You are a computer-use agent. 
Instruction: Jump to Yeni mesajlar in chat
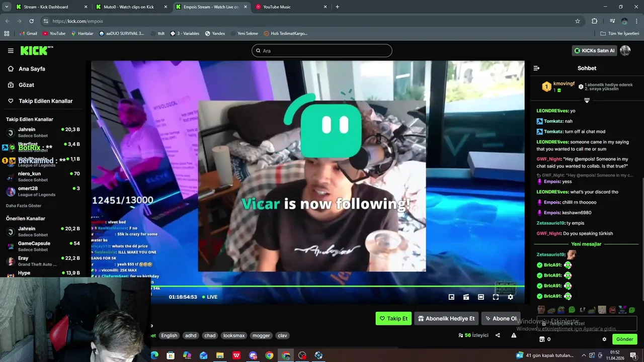pyautogui.click(x=586, y=244)
